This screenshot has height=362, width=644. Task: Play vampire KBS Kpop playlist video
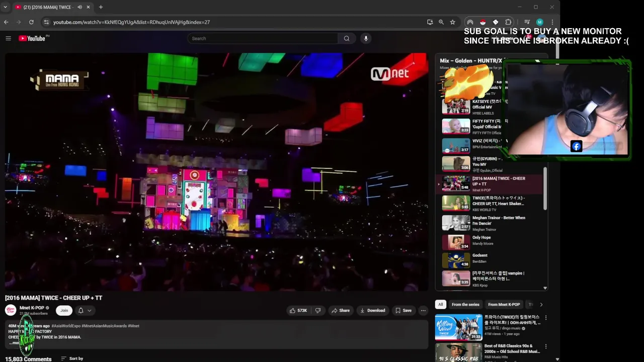pos(489,279)
